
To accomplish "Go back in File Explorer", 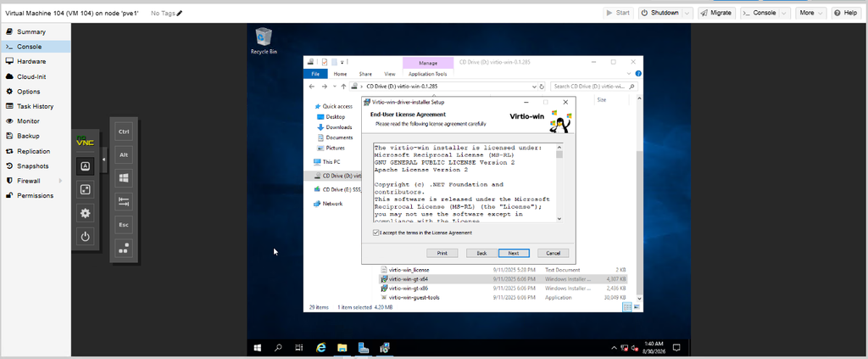I will tap(312, 87).
